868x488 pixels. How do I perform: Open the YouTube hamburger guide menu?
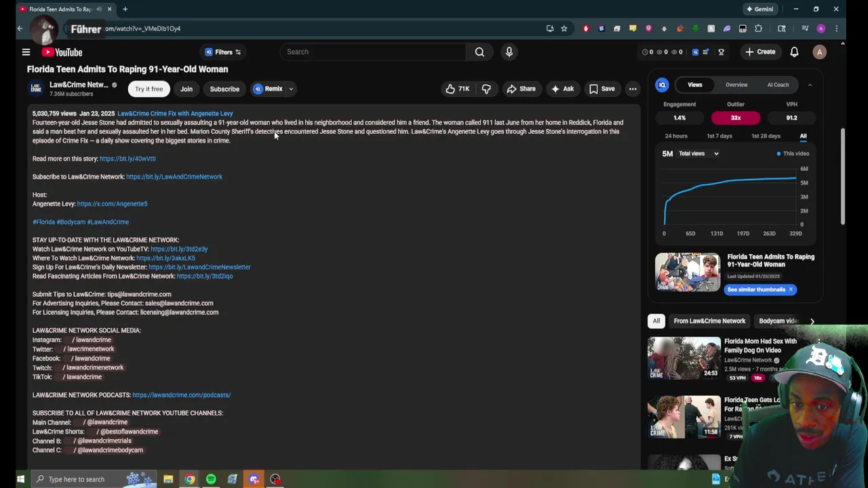point(26,52)
